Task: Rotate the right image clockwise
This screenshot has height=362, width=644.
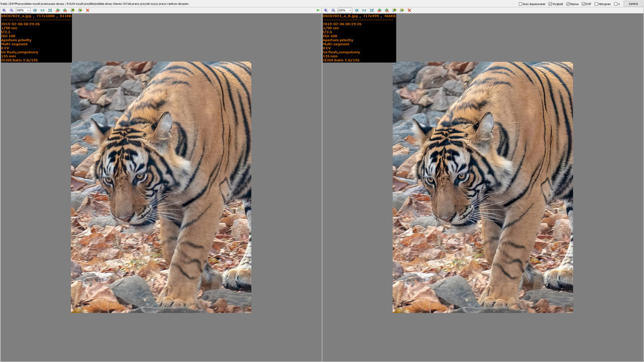Action: coord(386,10)
